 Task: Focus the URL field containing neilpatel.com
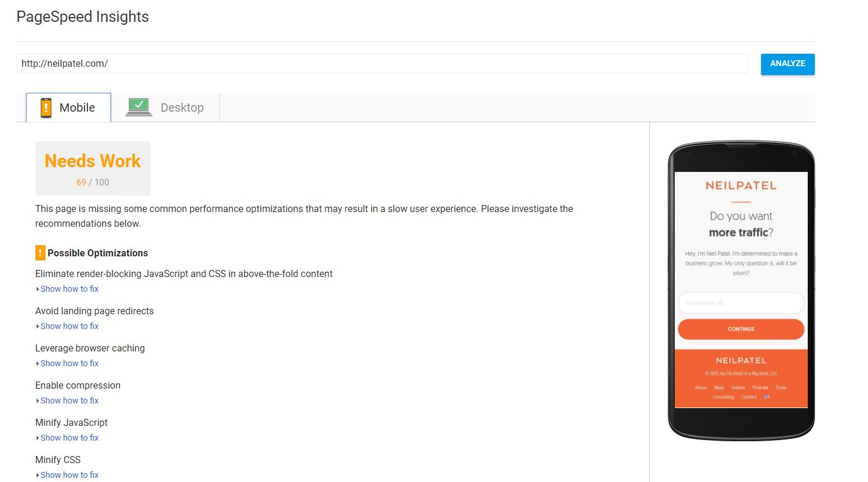(382, 64)
